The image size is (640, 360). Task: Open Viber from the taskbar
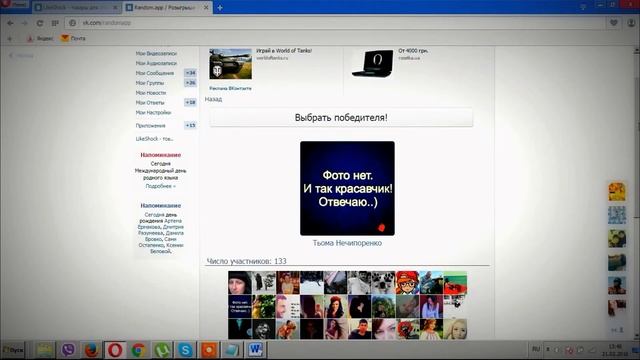68,350
